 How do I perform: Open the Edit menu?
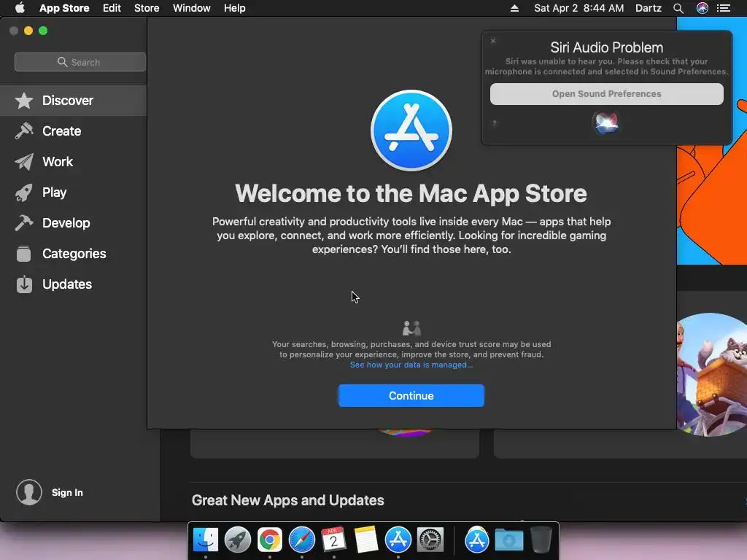pos(112,8)
